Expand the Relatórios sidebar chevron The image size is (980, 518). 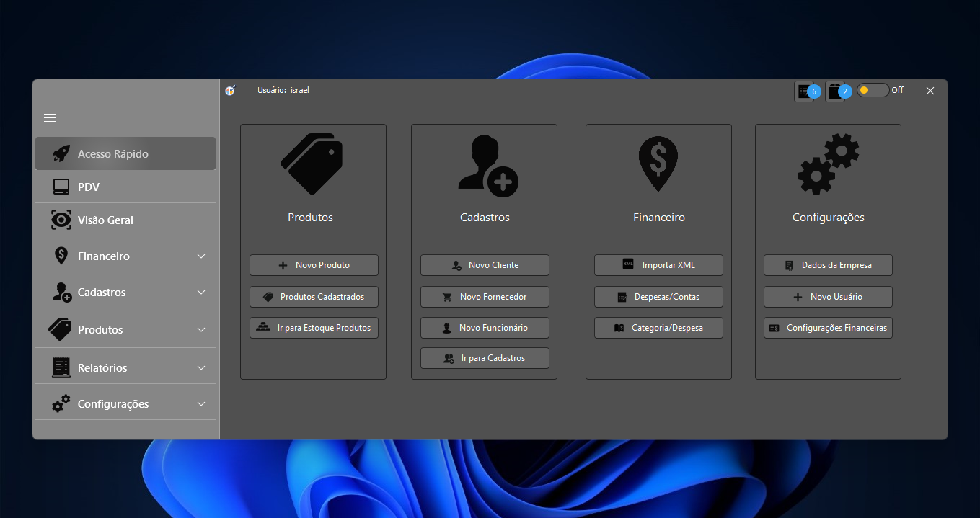pos(201,368)
